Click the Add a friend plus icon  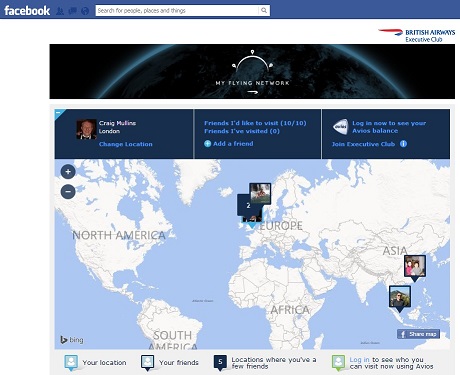click(x=207, y=144)
